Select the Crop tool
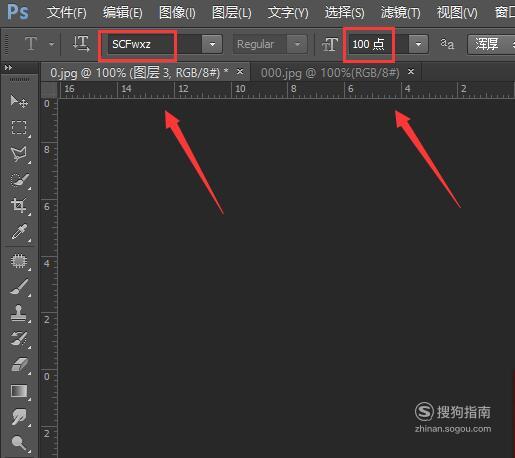 19,206
